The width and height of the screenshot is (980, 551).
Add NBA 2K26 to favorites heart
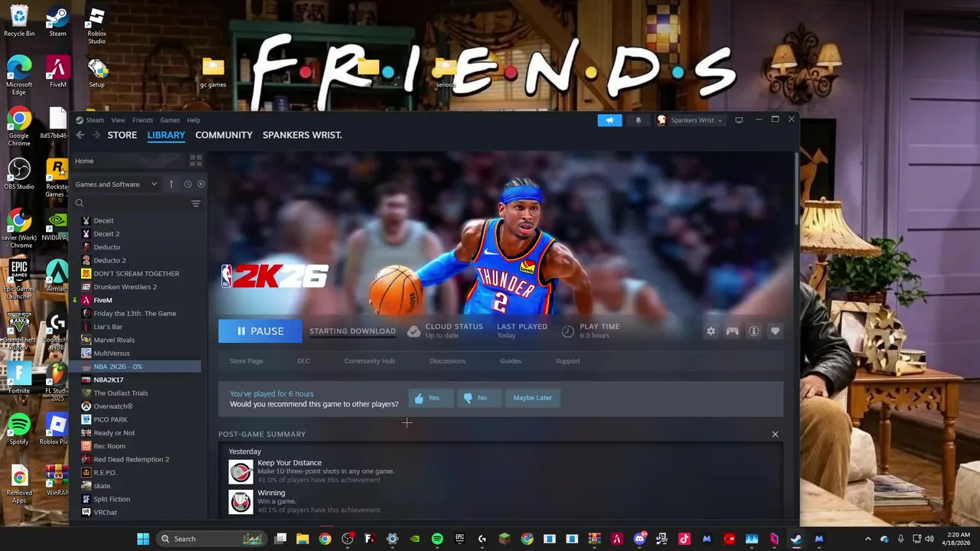point(775,331)
